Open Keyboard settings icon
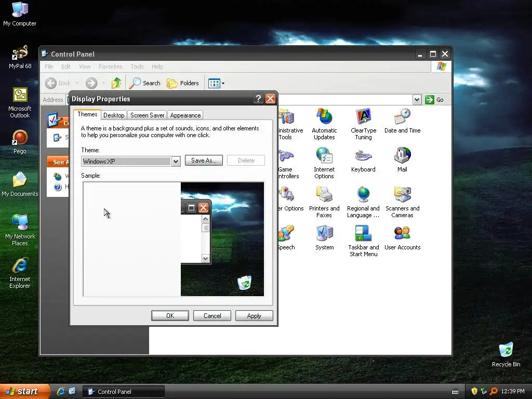The height and width of the screenshot is (399, 532). [x=363, y=160]
